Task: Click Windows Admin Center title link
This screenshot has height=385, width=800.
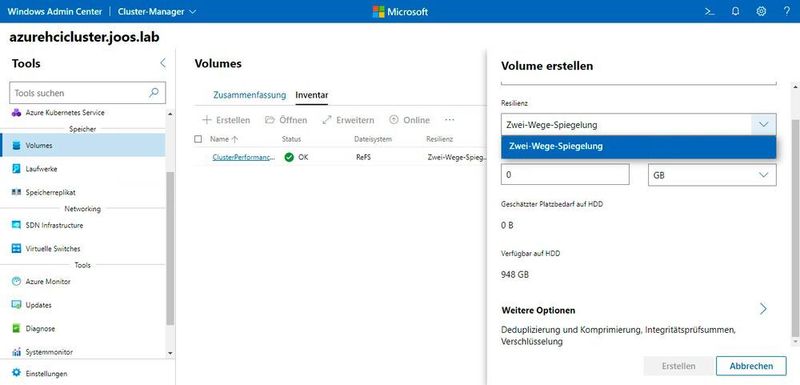Action: click(55, 11)
